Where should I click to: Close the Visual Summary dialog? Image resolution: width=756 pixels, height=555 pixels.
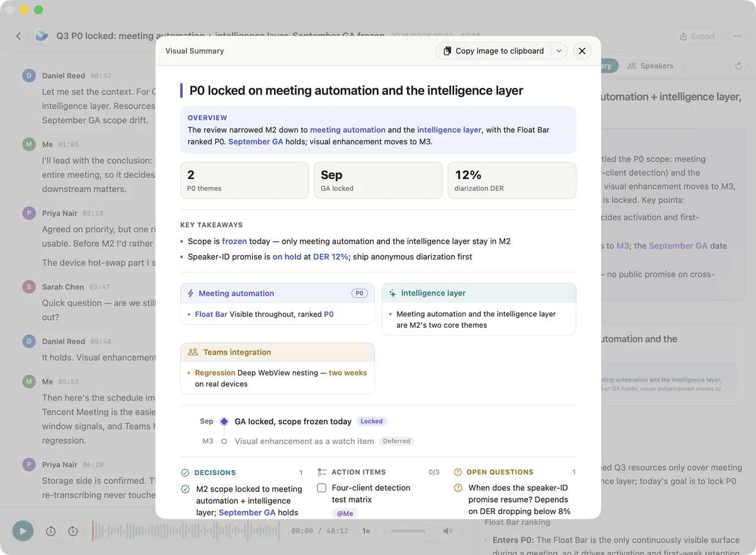click(x=582, y=51)
